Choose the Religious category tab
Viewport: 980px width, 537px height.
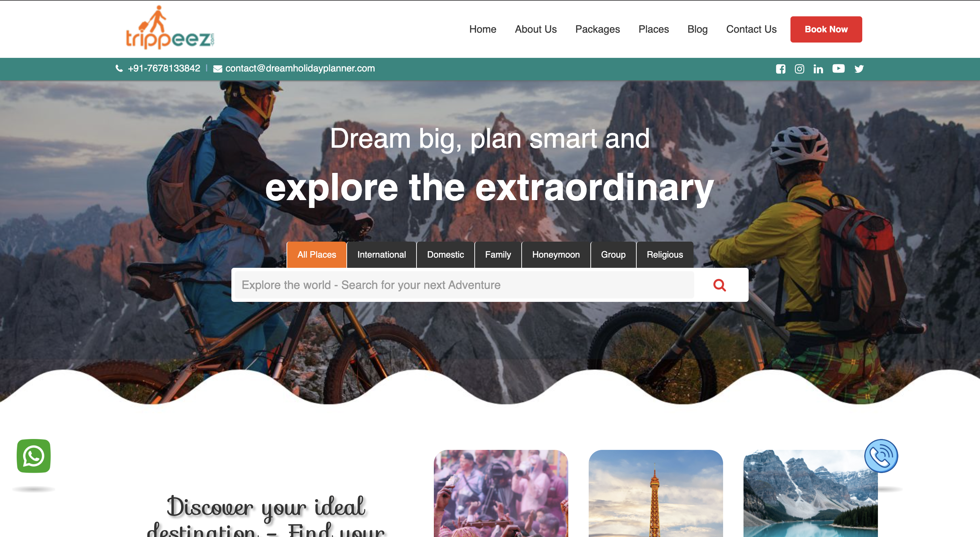[665, 255]
